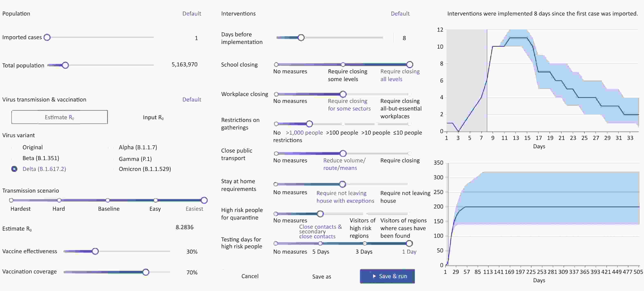Switch to the Input R₀ tab

153,117
